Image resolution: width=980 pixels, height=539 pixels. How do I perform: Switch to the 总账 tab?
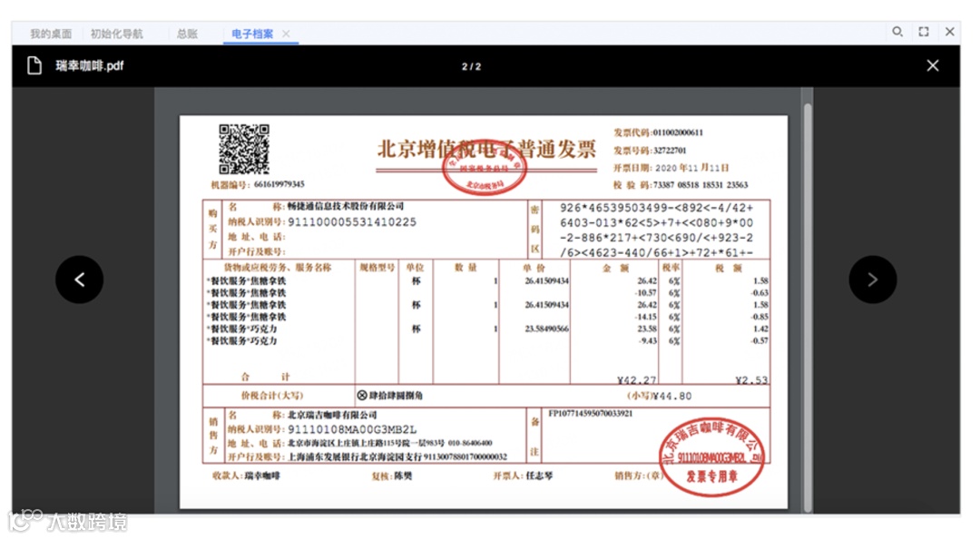[187, 34]
